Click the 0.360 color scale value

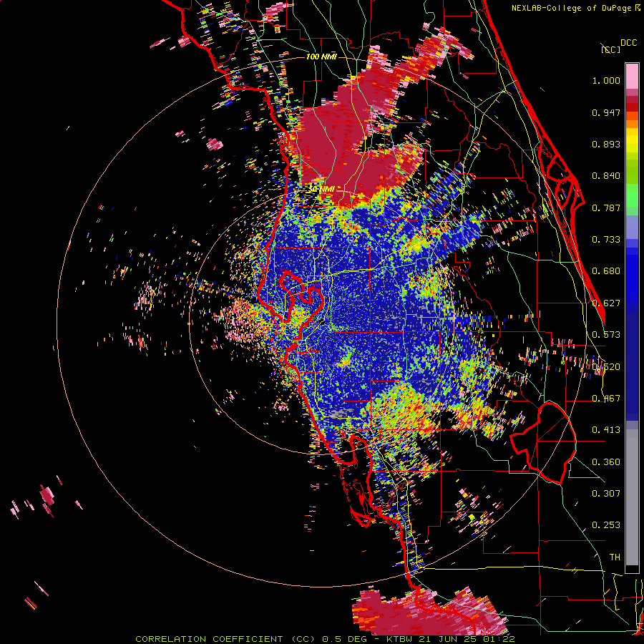[606, 462]
